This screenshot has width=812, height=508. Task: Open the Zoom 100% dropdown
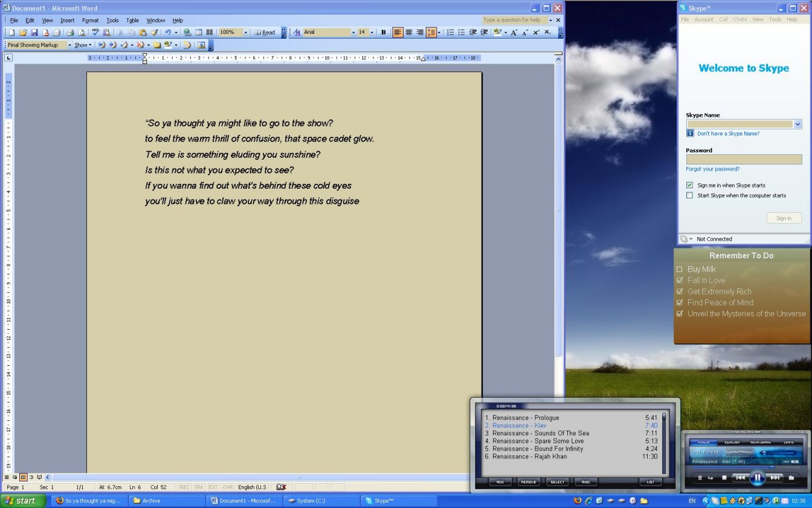tap(246, 32)
